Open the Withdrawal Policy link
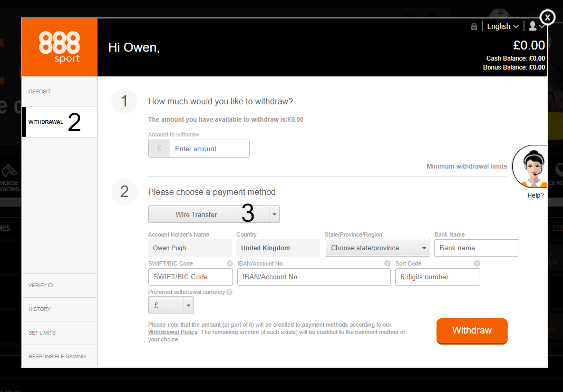 173,332
